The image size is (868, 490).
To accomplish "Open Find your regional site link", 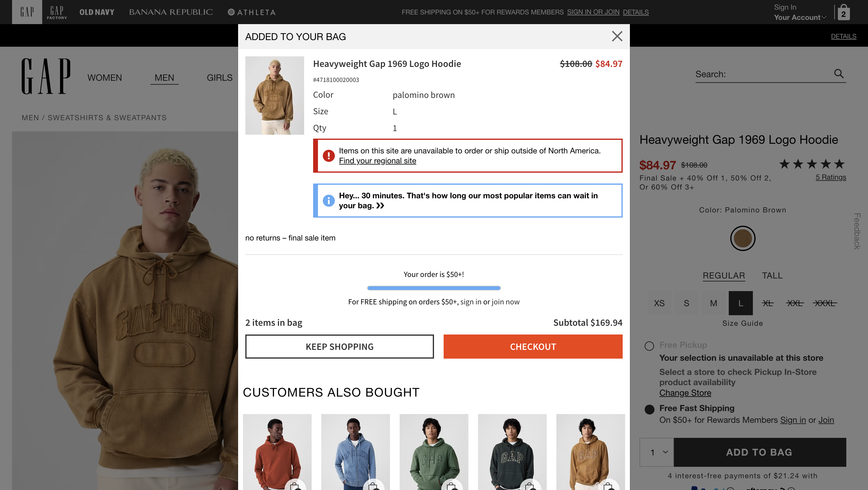I will 377,161.
